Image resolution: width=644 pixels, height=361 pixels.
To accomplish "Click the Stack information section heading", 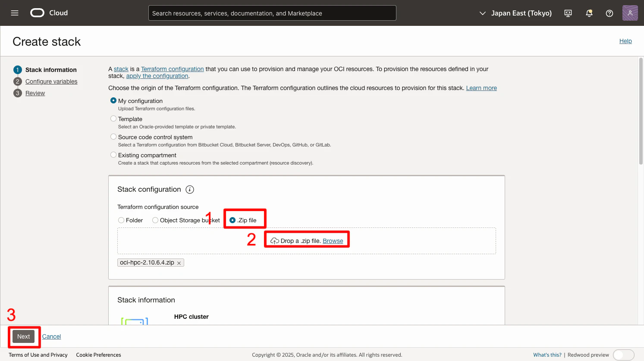I will coord(146,300).
